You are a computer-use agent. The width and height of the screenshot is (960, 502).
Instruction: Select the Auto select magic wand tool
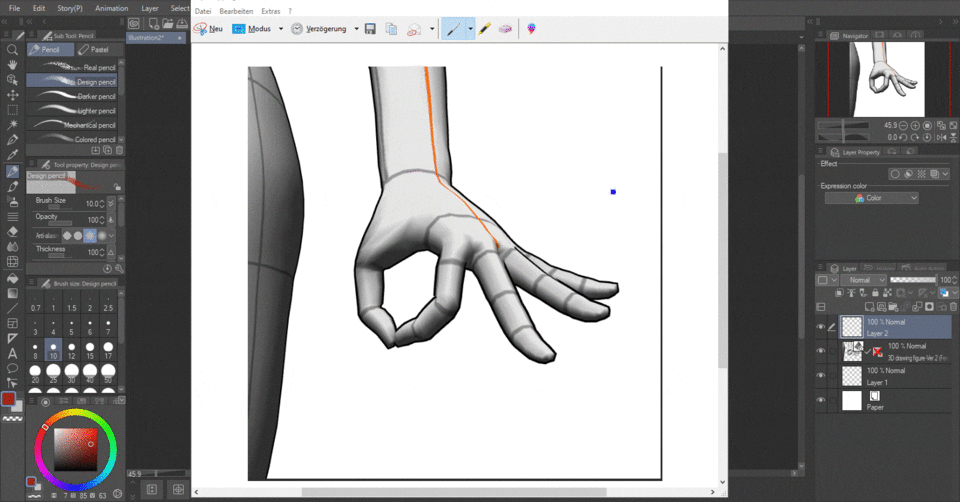tap(12, 125)
